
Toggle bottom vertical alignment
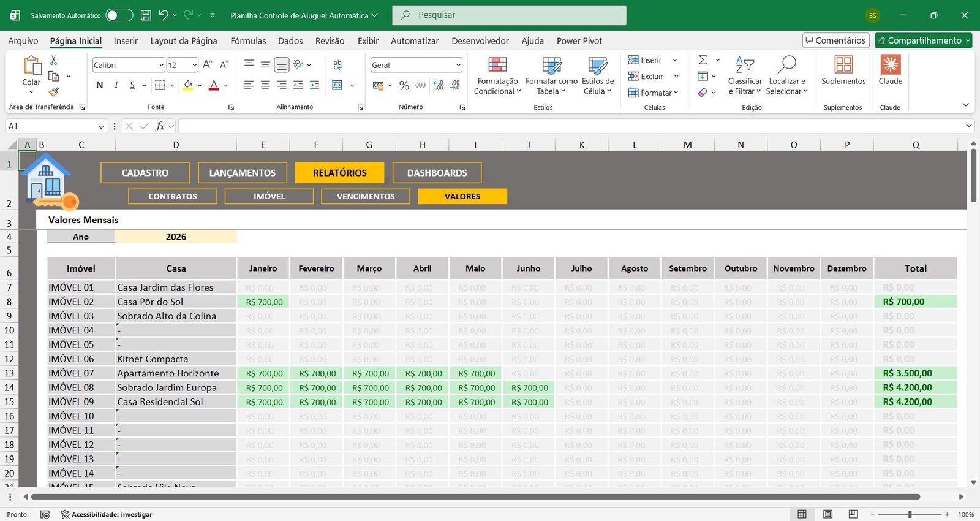click(x=282, y=65)
